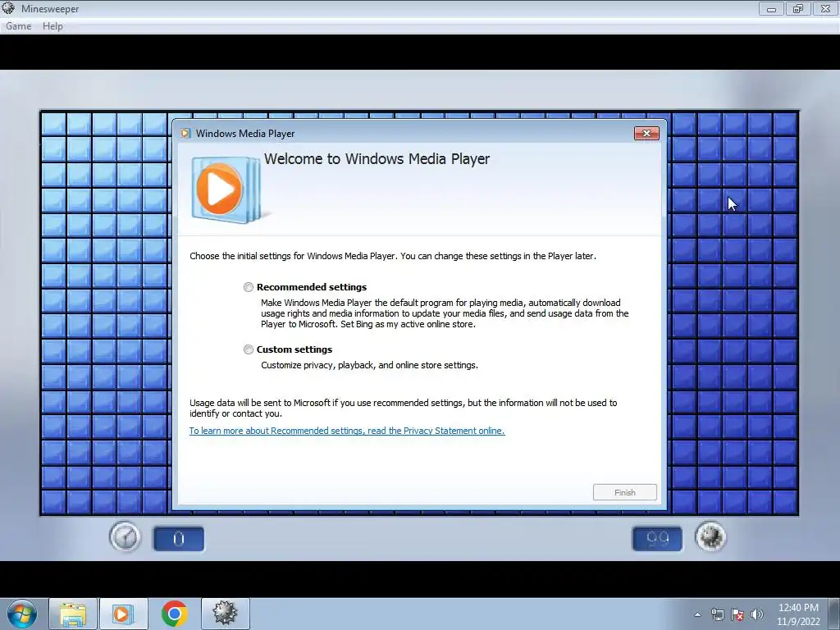This screenshot has height=630, width=840.
Task: Click the Media Player title bar icon
Action: [185, 134]
